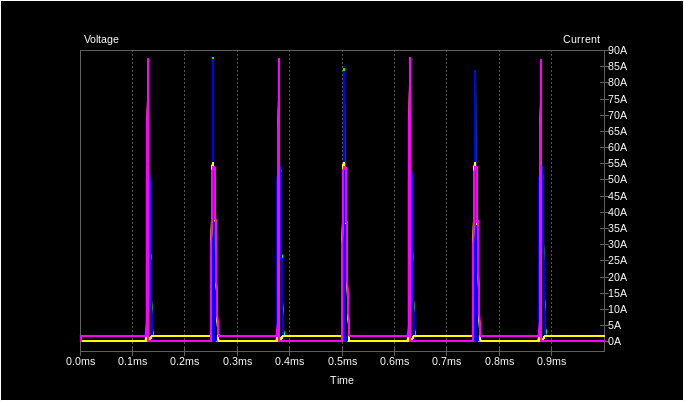Click the 50A current scale label

pos(617,180)
